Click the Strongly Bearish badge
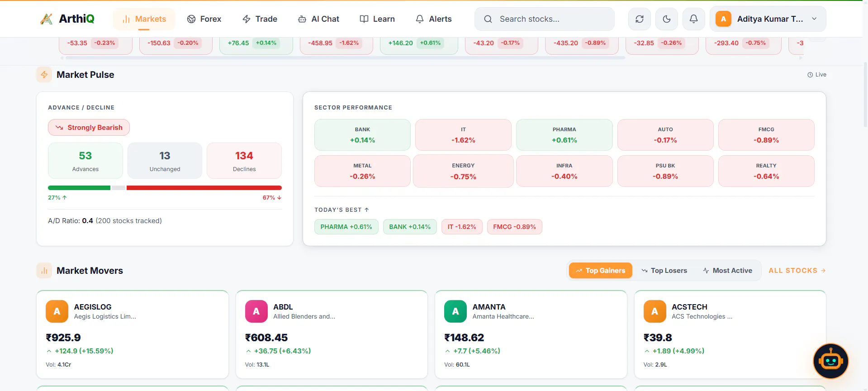The height and width of the screenshot is (391, 868). click(89, 128)
